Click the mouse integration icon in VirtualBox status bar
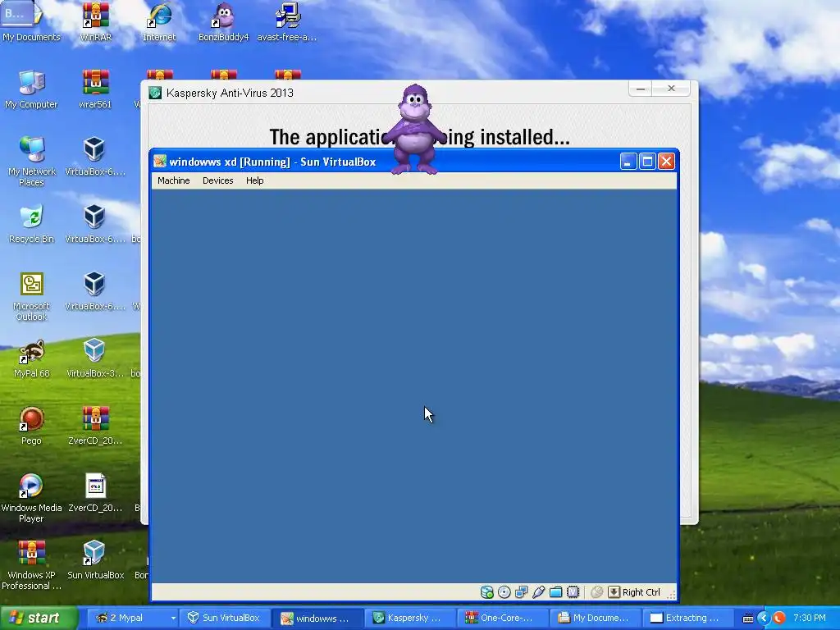Image resolution: width=840 pixels, height=630 pixels. coord(596,592)
